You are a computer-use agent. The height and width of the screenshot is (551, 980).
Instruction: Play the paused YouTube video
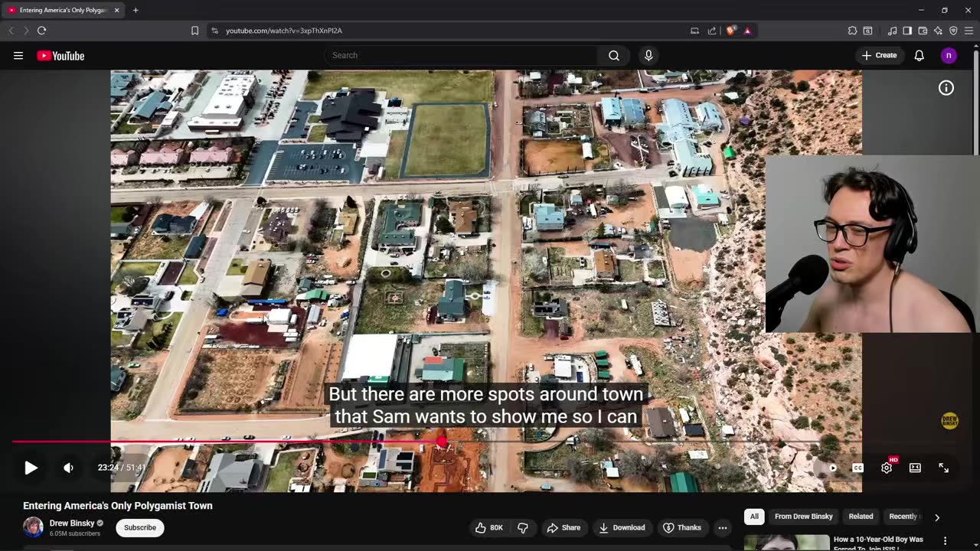pos(31,468)
